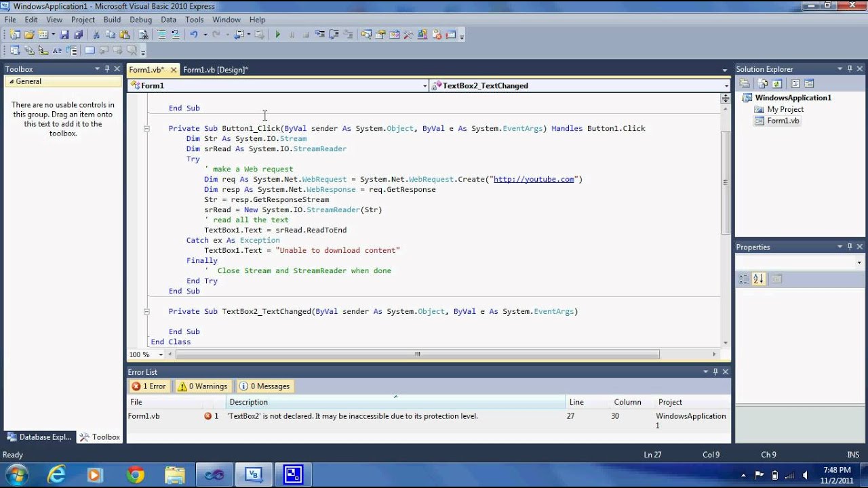Screen dimensions: 868x488
Task: Click the Windows Start orb
Action: tap(16, 474)
